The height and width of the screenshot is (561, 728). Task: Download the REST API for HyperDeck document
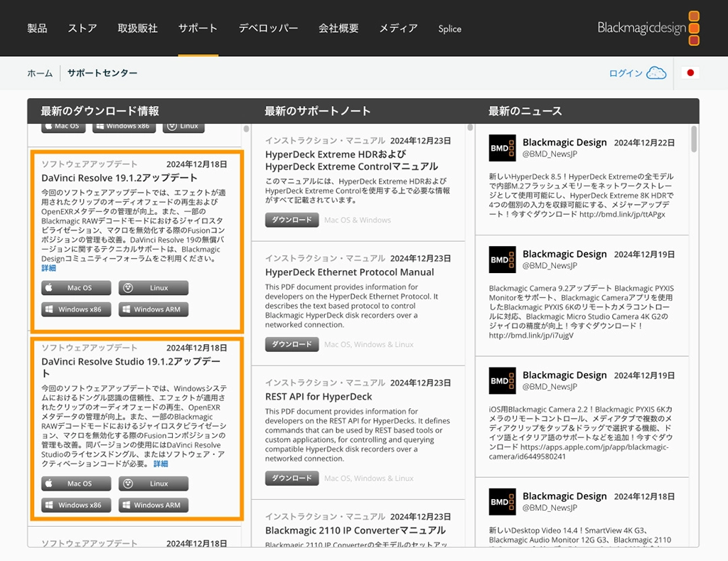[x=291, y=479]
